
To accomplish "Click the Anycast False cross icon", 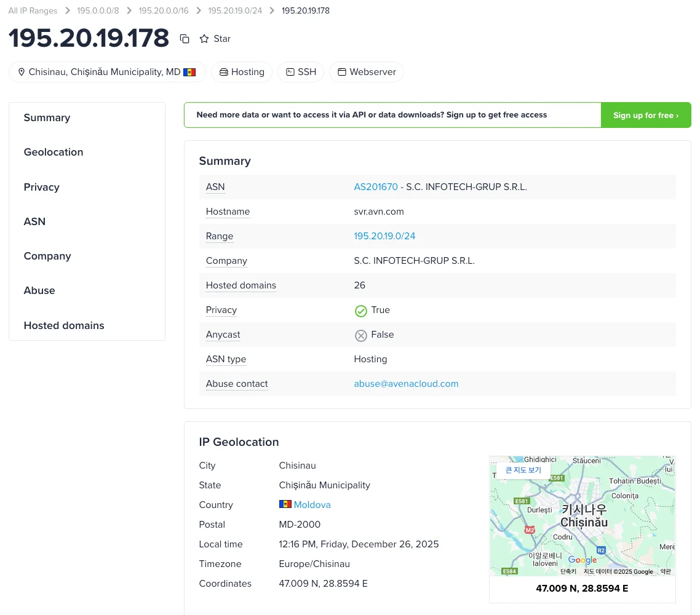I will [361, 335].
